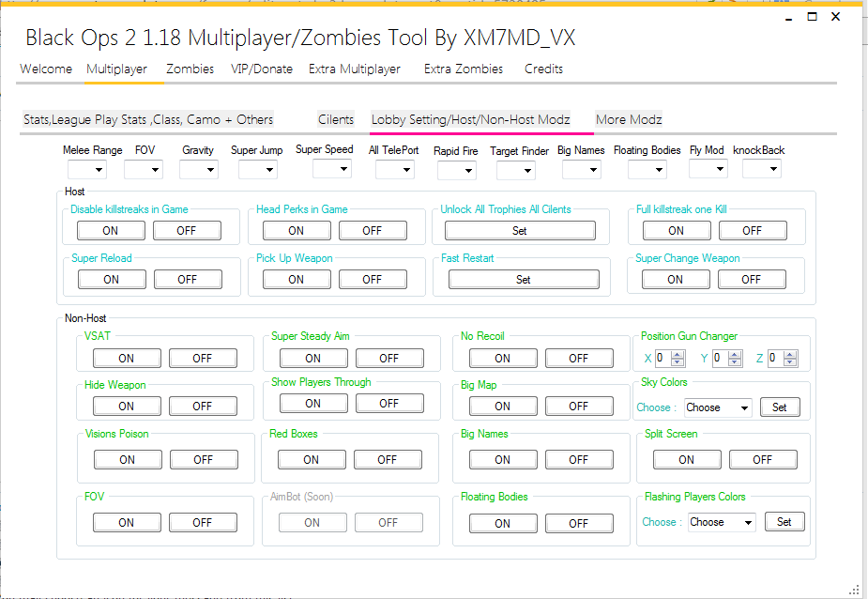Apply Flashing Players Colors Set button
The height and width of the screenshot is (599, 868).
pyautogui.click(x=784, y=521)
